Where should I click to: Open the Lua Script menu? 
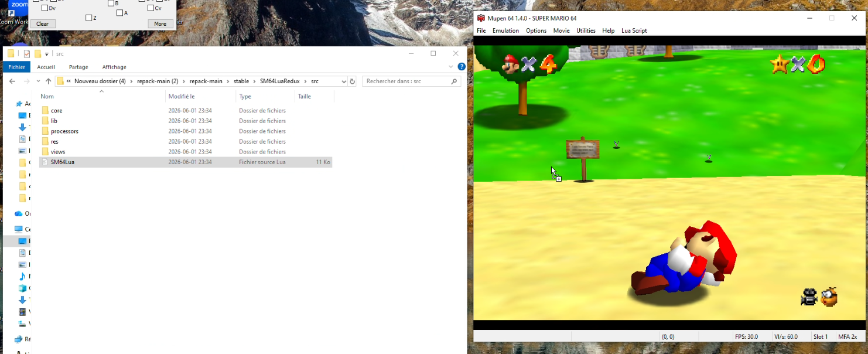pyautogui.click(x=634, y=30)
